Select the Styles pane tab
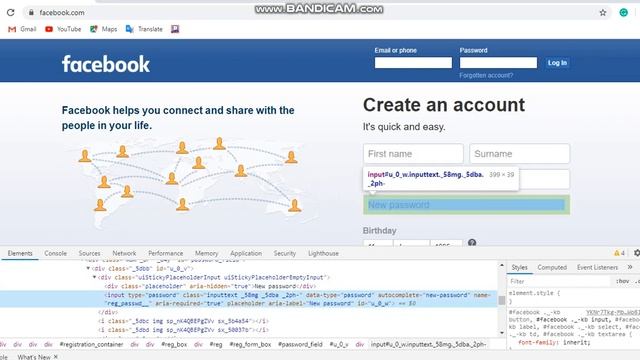The image size is (640, 360). click(519, 267)
